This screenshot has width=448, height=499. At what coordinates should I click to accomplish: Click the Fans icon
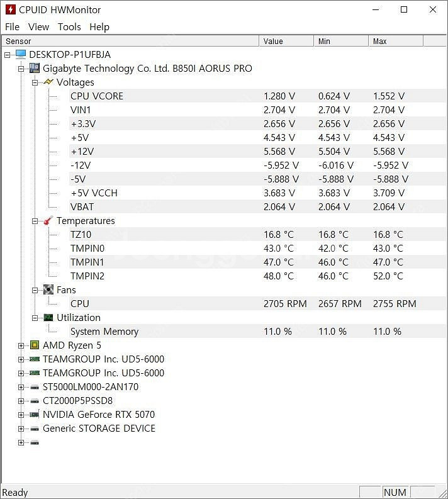coord(48,289)
